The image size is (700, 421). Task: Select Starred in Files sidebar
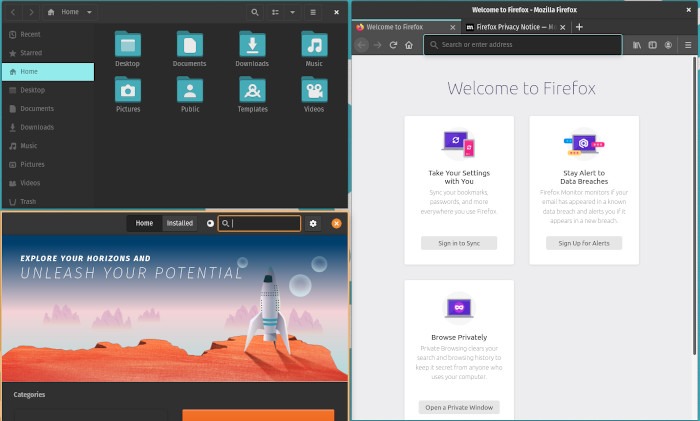(48, 53)
